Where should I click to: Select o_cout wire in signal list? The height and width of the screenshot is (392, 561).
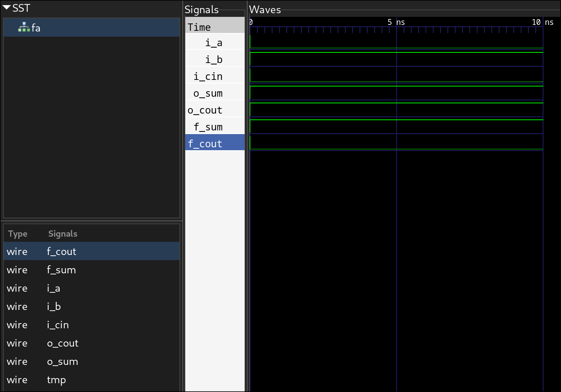pos(92,343)
